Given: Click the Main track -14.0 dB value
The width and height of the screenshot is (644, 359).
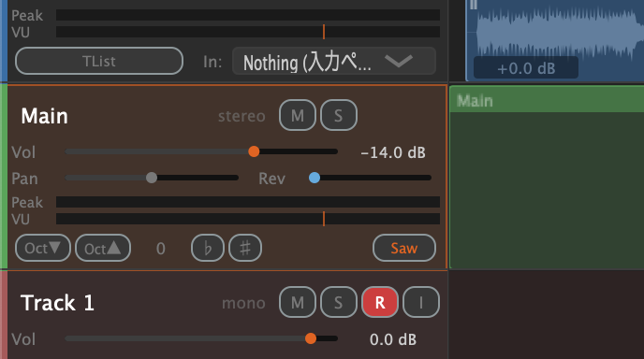Looking at the screenshot, I should [393, 152].
